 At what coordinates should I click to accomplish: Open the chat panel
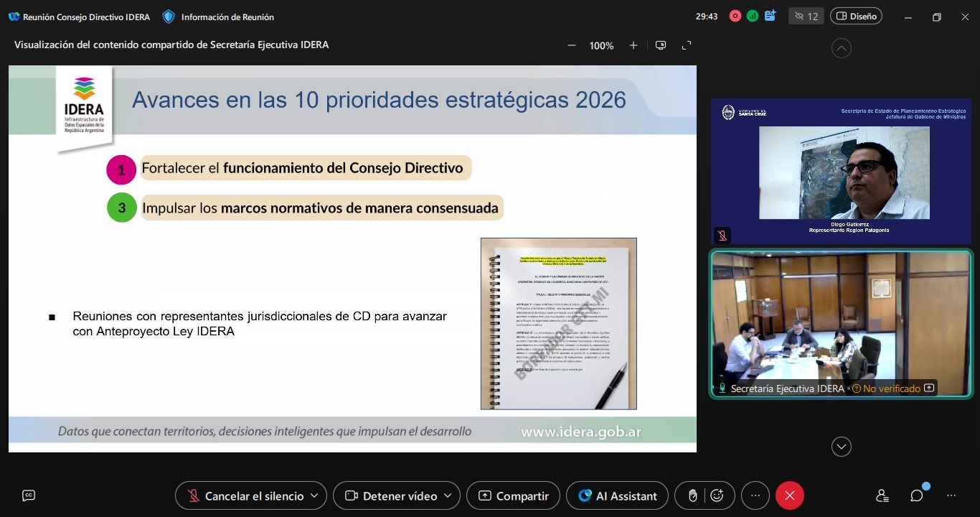point(916,495)
